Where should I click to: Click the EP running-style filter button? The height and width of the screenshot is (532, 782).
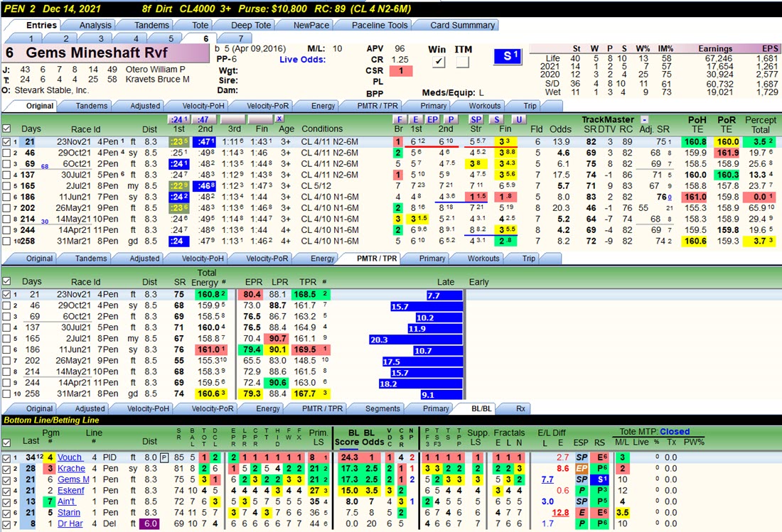coord(432,119)
